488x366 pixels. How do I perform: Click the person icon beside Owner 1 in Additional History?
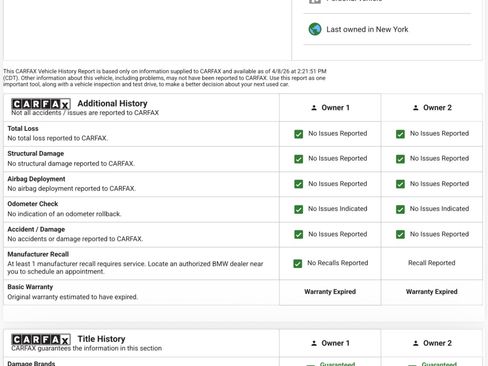(x=314, y=108)
